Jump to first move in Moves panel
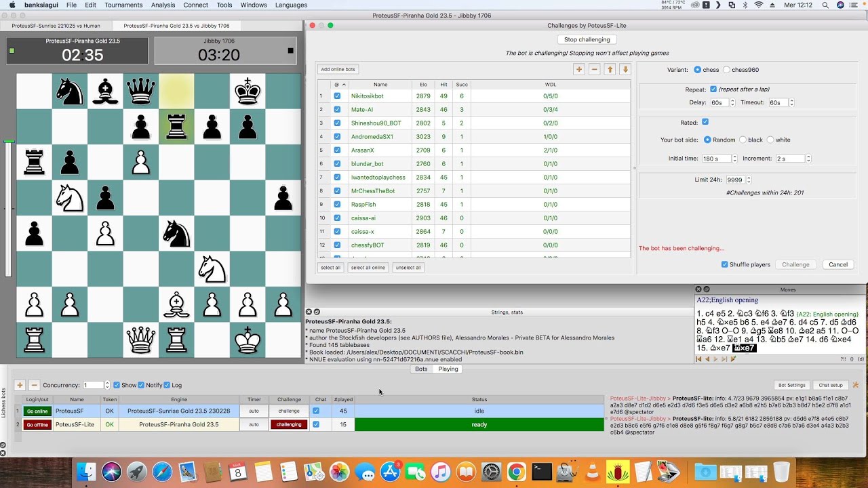868x488 pixels. [699, 359]
